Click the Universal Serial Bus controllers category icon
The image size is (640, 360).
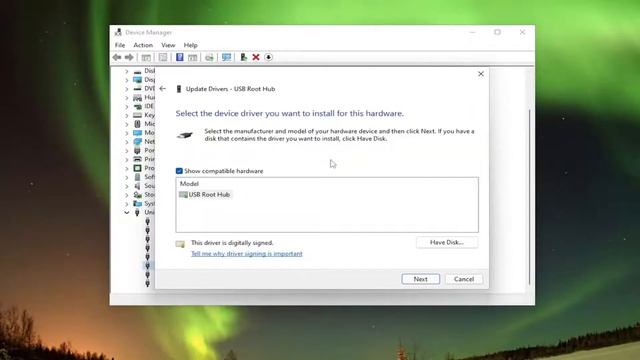pos(138,212)
